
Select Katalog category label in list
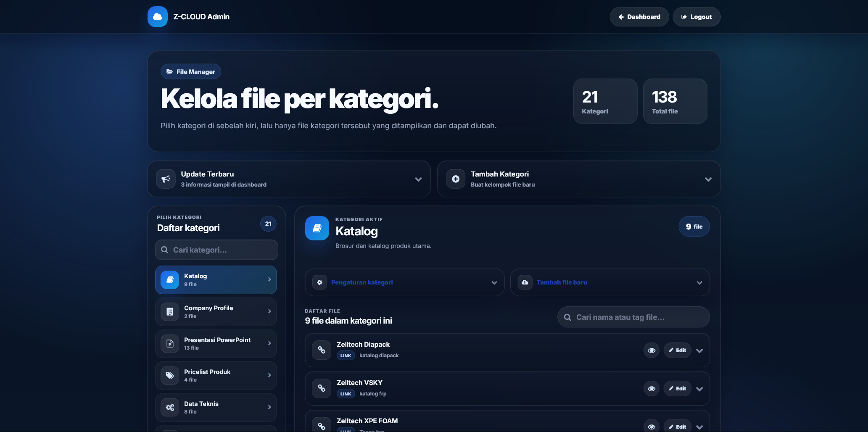coord(195,276)
